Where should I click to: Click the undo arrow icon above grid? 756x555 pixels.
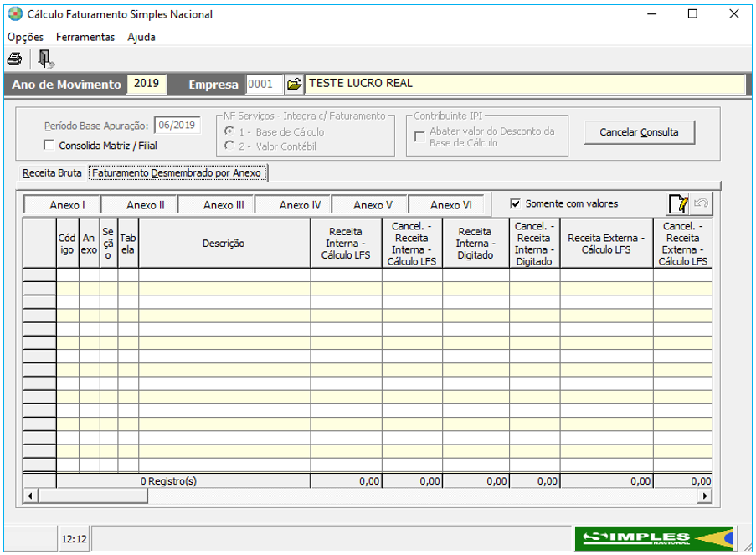coord(701,203)
